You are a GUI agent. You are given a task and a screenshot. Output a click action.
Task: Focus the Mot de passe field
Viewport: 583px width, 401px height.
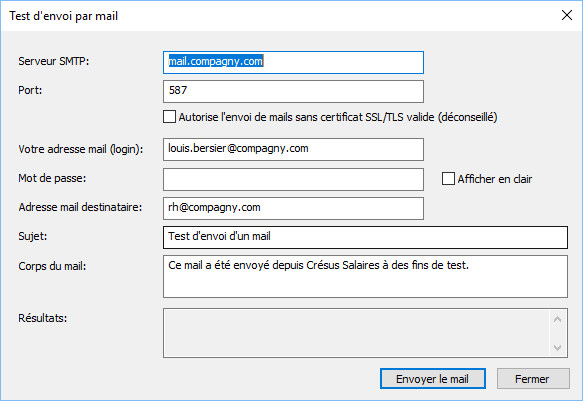coord(293,179)
